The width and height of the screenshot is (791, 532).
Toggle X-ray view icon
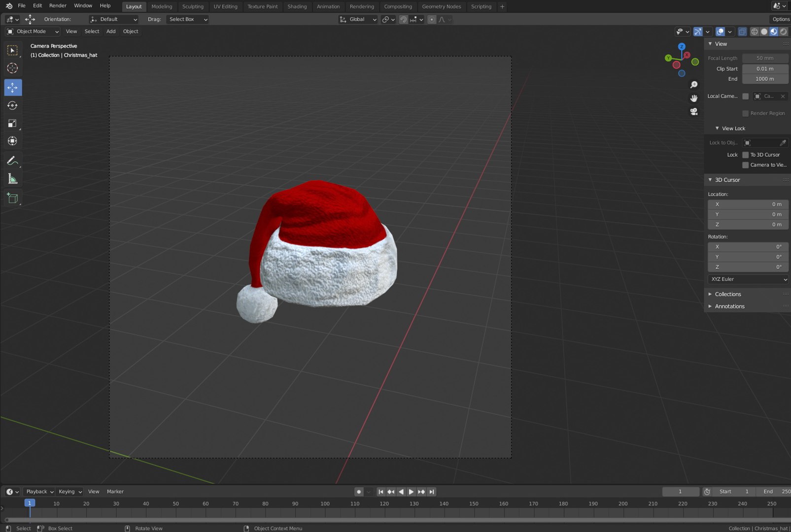click(742, 32)
